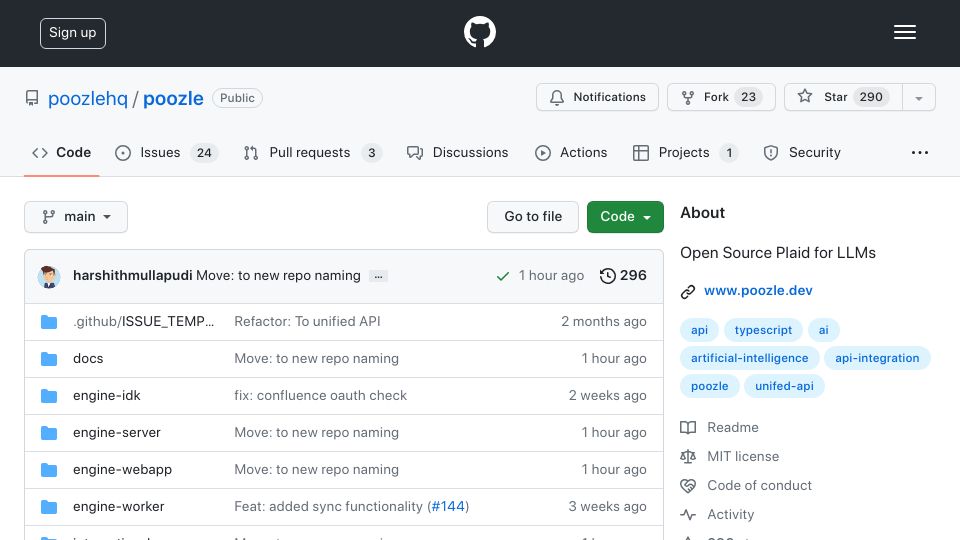
Task: Open commit "fix: confluence oauth check"
Action: 320,396
